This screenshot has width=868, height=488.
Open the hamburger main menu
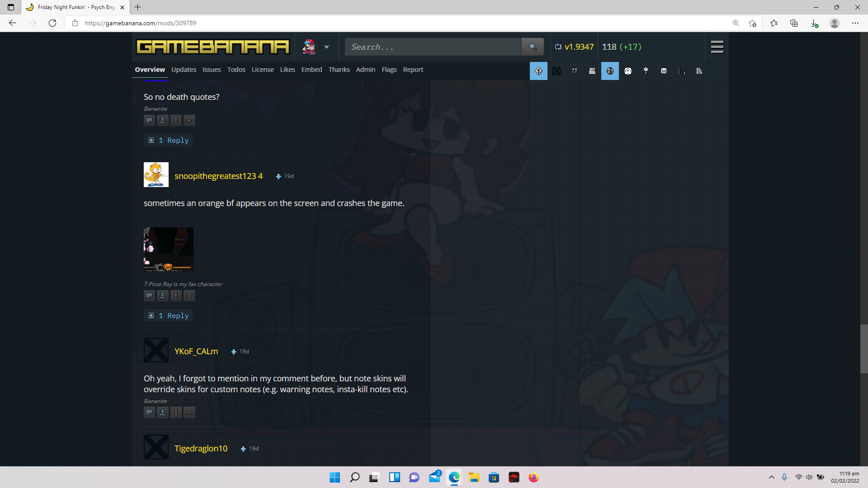pos(717,47)
